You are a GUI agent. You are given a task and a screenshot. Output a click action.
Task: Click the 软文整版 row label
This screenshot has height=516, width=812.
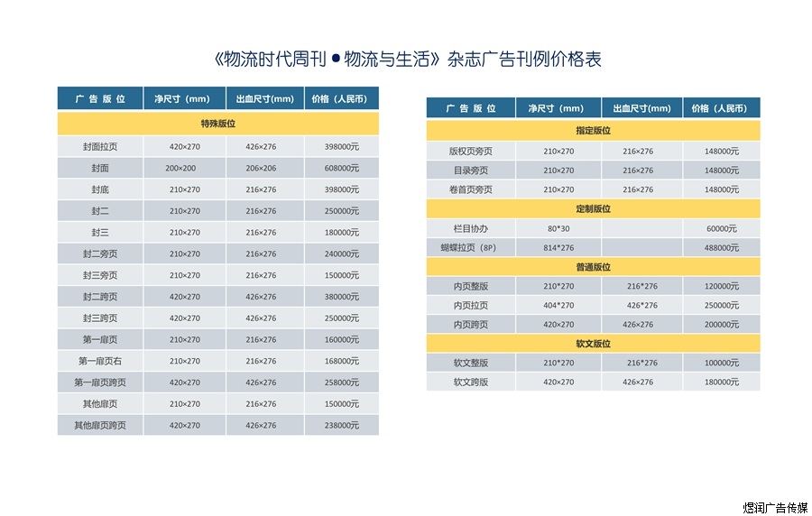(x=471, y=363)
